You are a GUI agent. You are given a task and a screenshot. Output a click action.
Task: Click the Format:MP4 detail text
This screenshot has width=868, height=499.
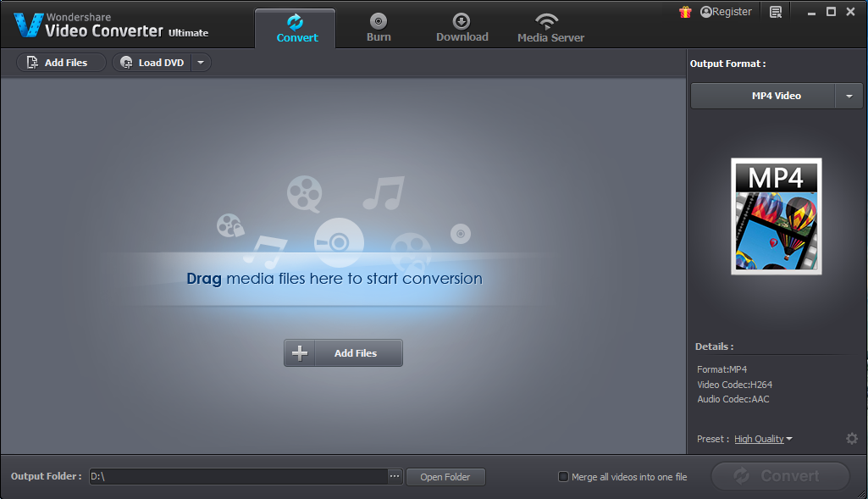click(x=721, y=369)
